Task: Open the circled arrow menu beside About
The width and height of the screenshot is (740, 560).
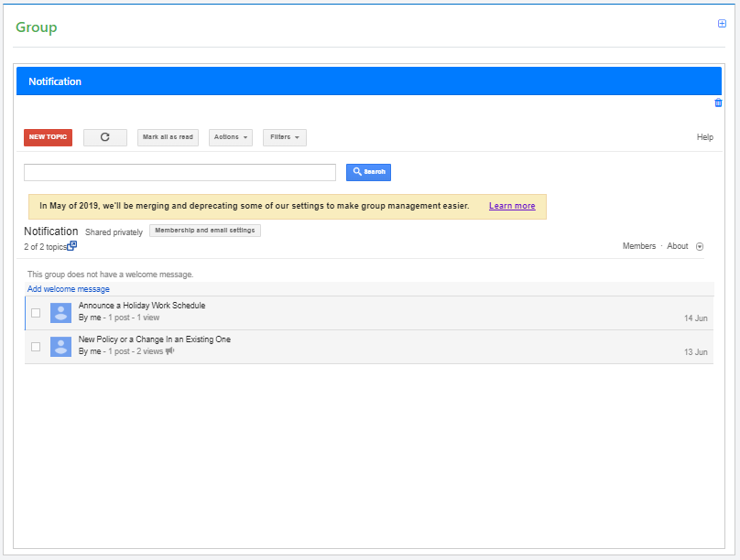Action: click(x=700, y=246)
